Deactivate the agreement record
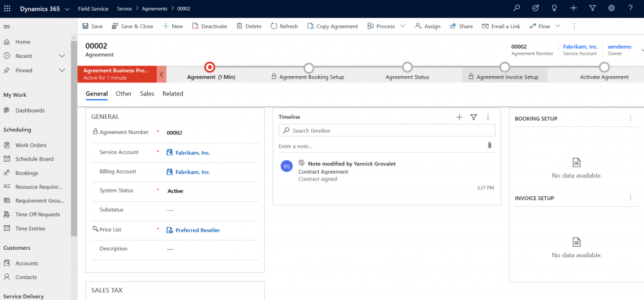The image size is (644, 300). point(209,26)
